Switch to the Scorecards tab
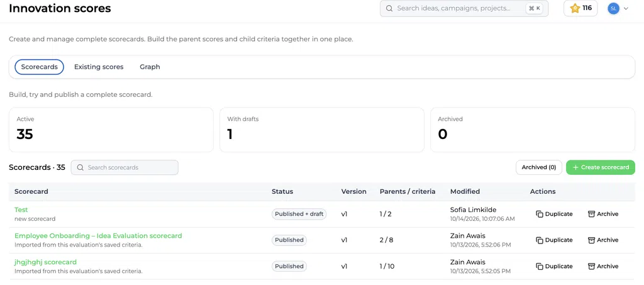Screen dimensions: 644x285 pyautogui.click(x=40, y=67)
